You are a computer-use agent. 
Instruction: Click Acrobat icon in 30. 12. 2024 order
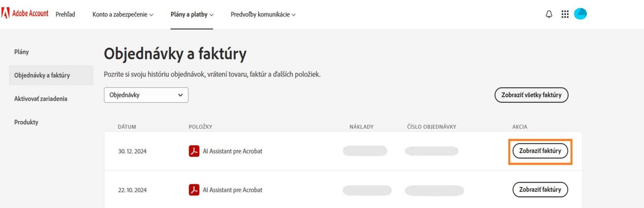[x=194, y=151]
